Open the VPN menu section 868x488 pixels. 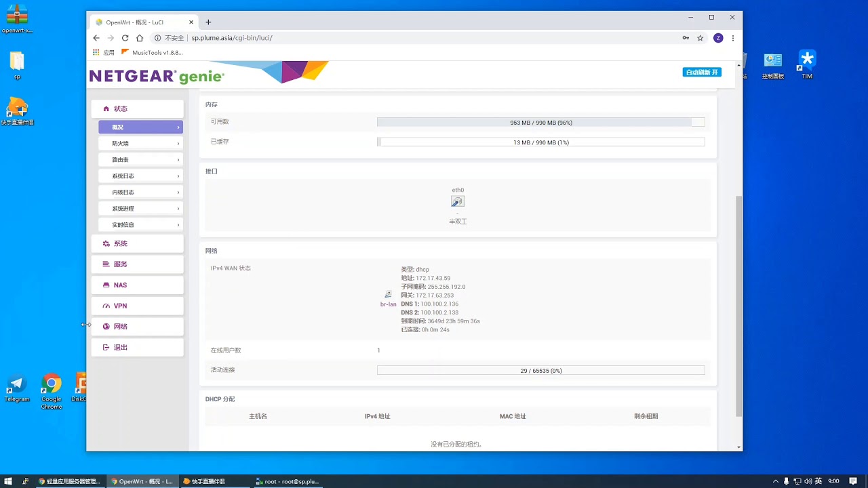click(x=137, y=306)
